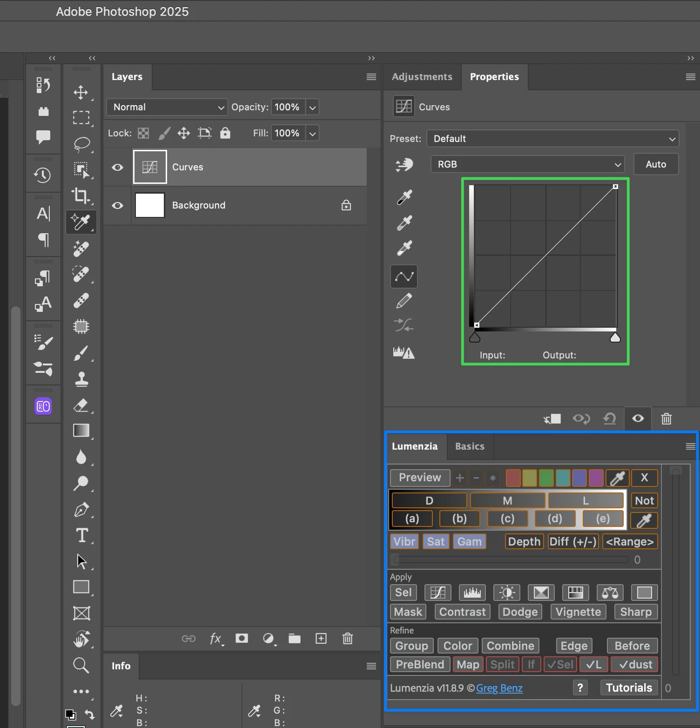Click the Auto button in Curves
This screenshot has width=700, height=728.
pos(656,164)
